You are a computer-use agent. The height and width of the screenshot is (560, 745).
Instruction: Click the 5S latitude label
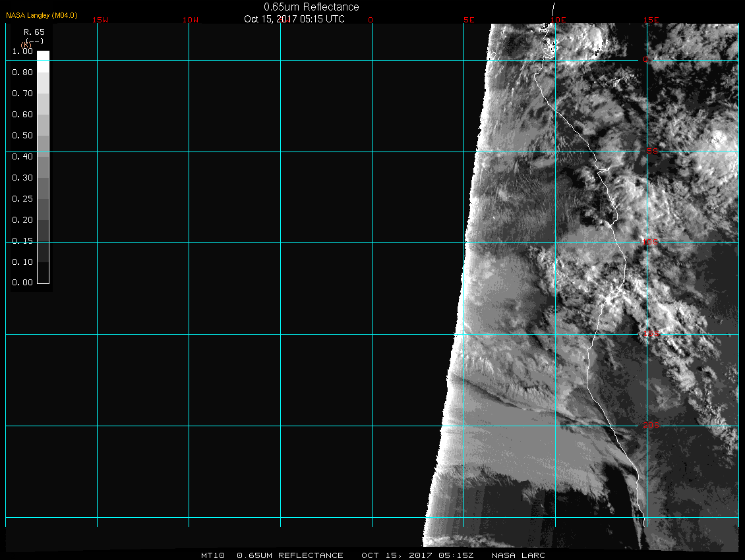pos(652,151)
